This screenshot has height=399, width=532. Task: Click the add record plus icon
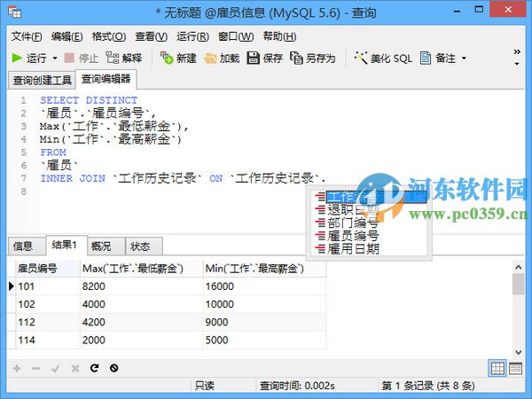coord(17,368)
